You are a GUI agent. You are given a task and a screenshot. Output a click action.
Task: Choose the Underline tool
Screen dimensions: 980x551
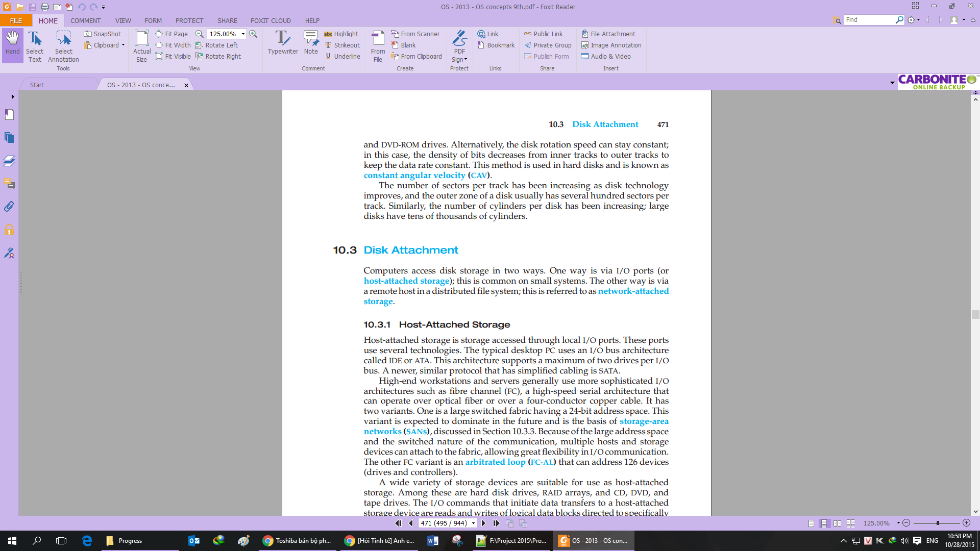342,56
